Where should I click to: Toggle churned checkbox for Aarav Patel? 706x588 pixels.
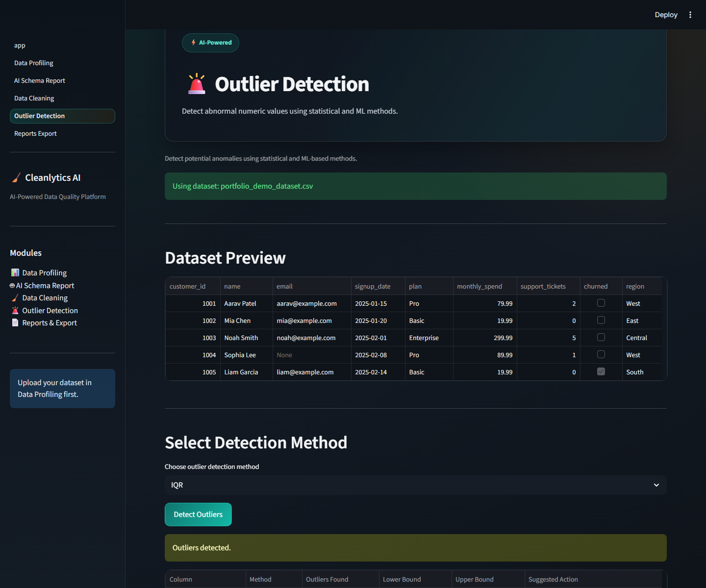point(601,303)
